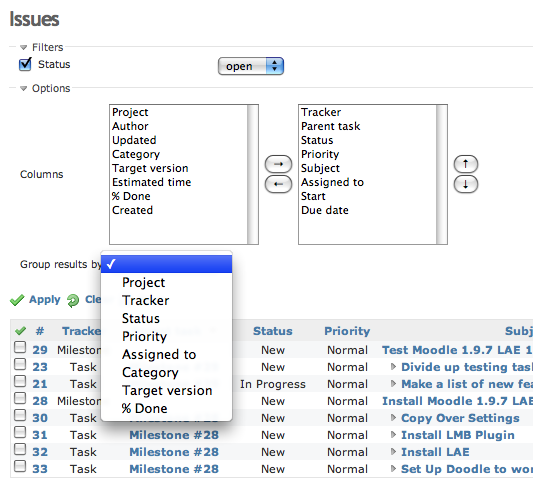Open issue Install LMB Plugin link
Image resolution: width=533 pixels, height=481 pixels.
click(458, 435)
